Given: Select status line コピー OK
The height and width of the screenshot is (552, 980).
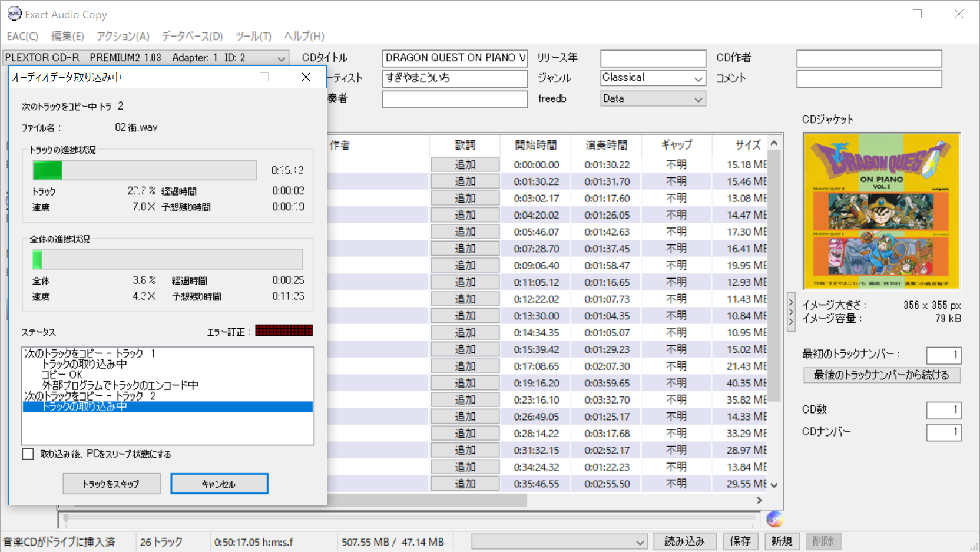Looking at the screenshot, I should point(62,375).
